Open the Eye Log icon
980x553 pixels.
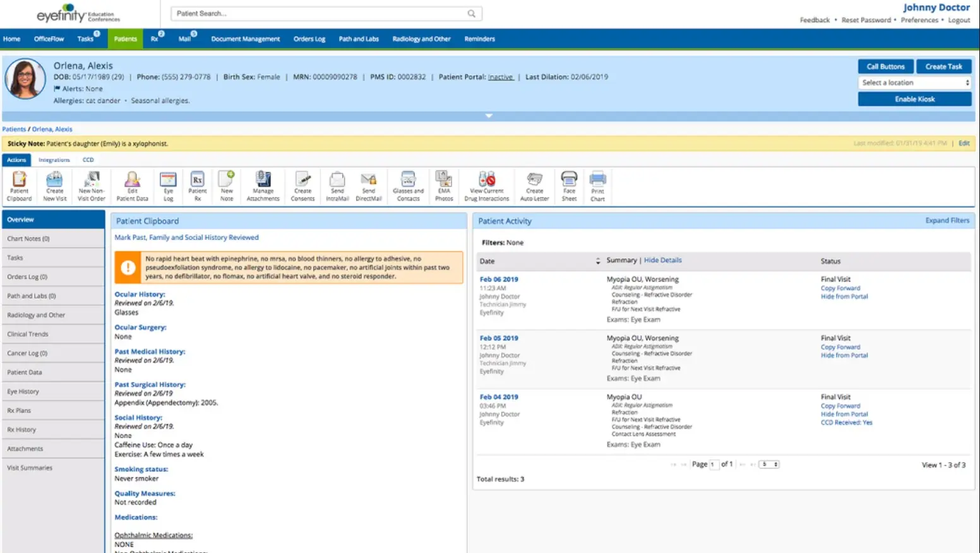pyautogui.click(x=167, y=185)
